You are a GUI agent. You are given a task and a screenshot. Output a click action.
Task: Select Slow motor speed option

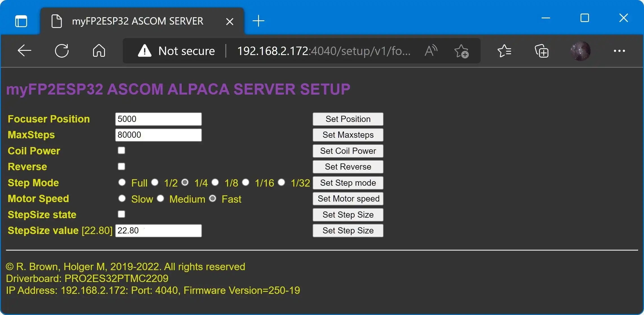point(122,199)
